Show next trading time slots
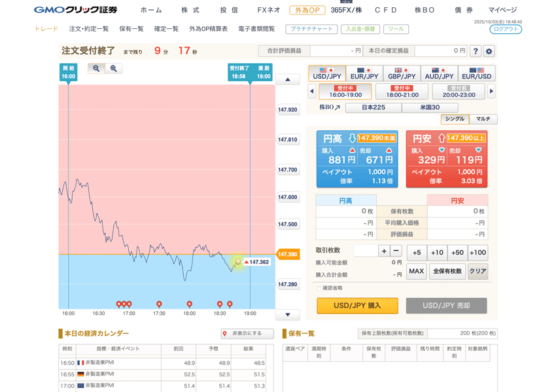 [491, 92]
